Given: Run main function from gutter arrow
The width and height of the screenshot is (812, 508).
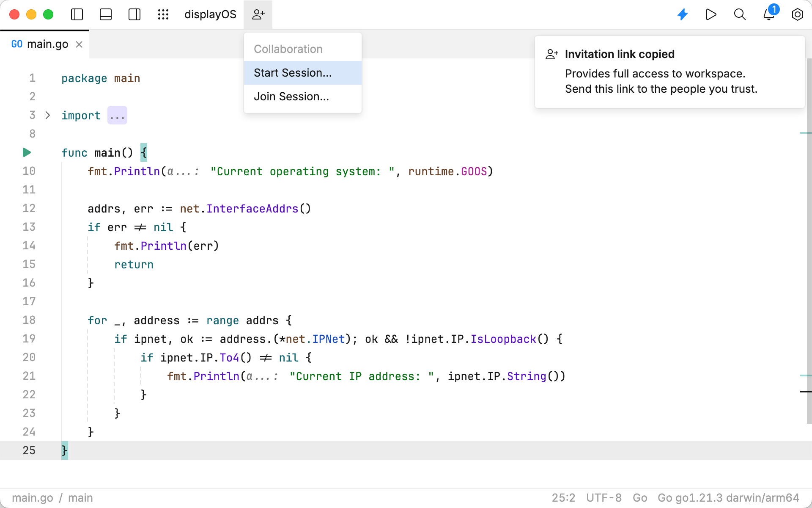Looking at the screenshot, I should pos(27,152).
